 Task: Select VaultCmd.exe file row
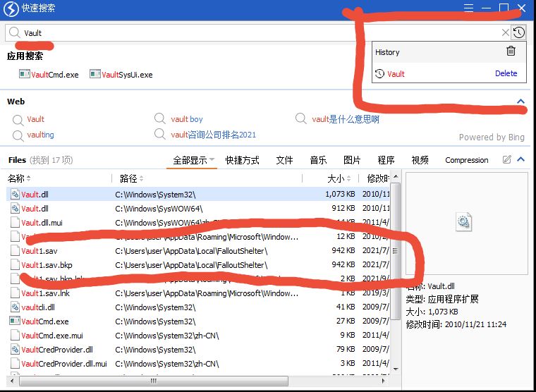point(198,321)
